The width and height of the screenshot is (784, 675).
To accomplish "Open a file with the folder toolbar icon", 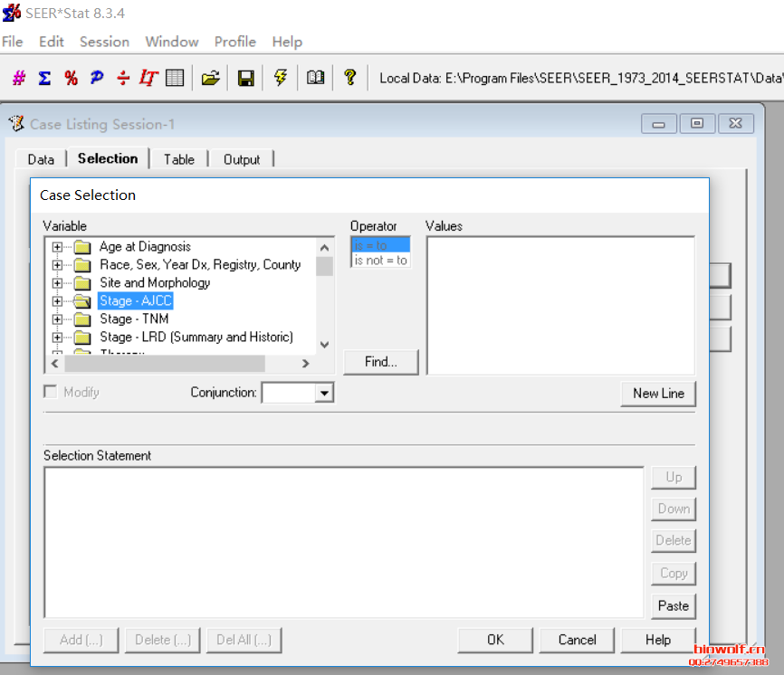I will (211, 78).
